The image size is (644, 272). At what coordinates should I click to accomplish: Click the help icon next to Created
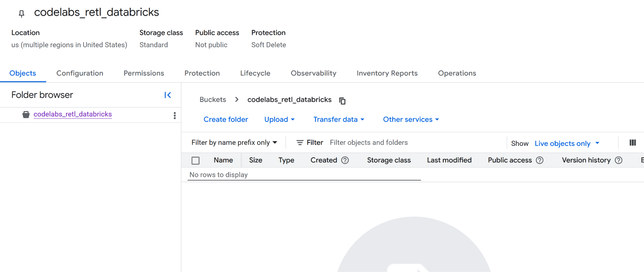click(x=345, y=160)
